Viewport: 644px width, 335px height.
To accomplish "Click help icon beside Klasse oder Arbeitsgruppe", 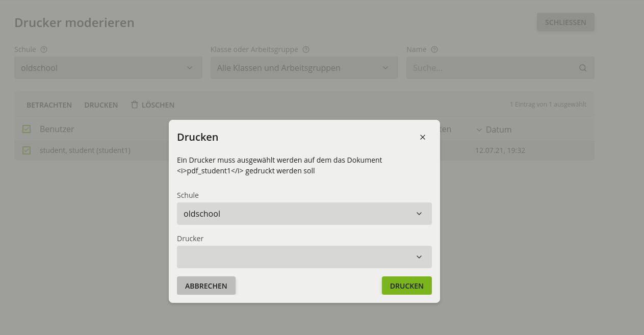I will [306, 49].
